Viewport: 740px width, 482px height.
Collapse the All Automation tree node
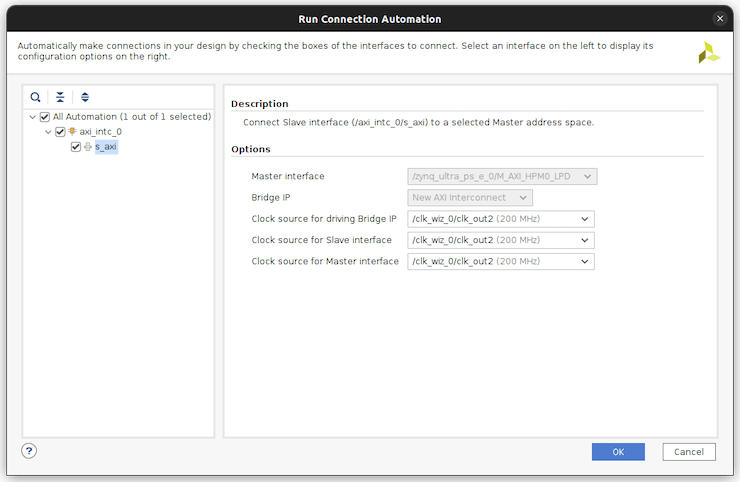tap(32, 117)
